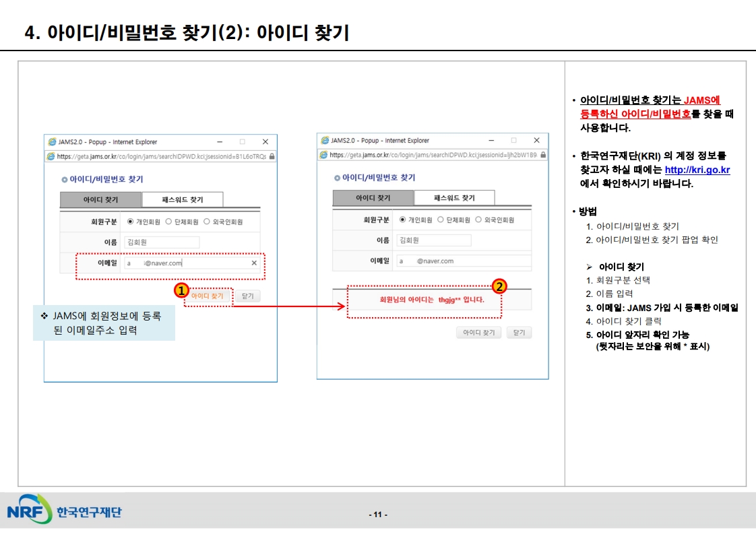Click 회원구분 label in right popup
Screen dimensions: 756x534
click(377, 220)
